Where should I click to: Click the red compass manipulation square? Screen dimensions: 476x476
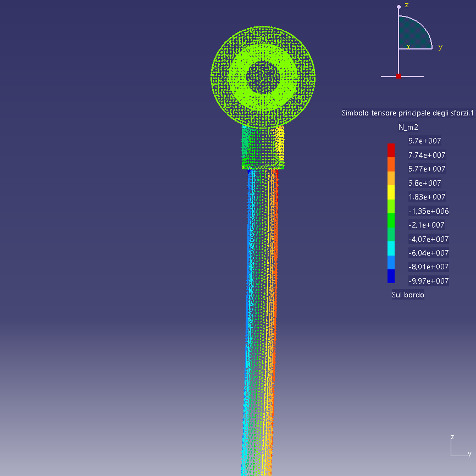coord(398,76)
